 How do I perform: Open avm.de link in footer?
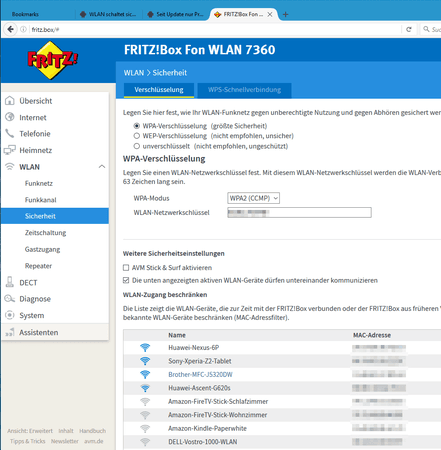(x=94, y=441)
